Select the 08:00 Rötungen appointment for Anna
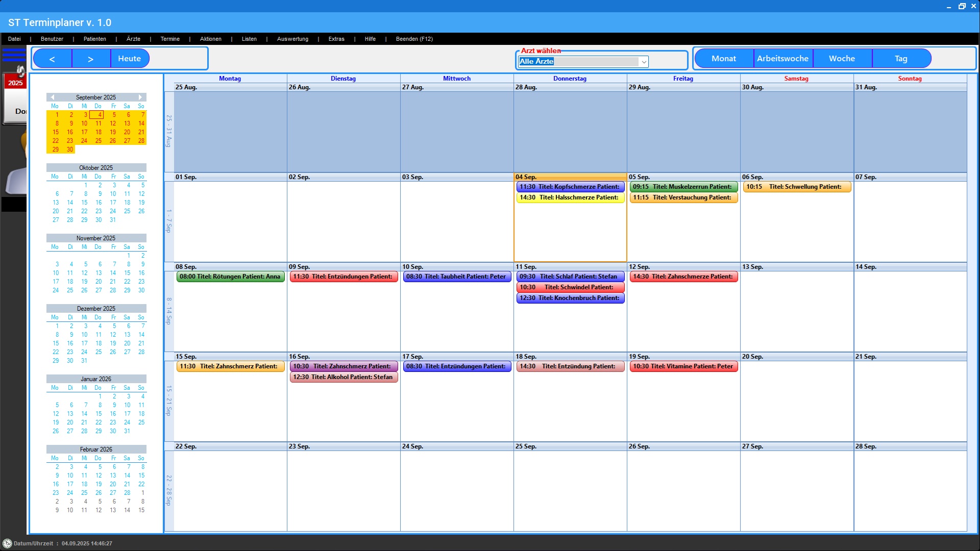The height and width of the screenshot is (551, 980). tap(230, 277)
